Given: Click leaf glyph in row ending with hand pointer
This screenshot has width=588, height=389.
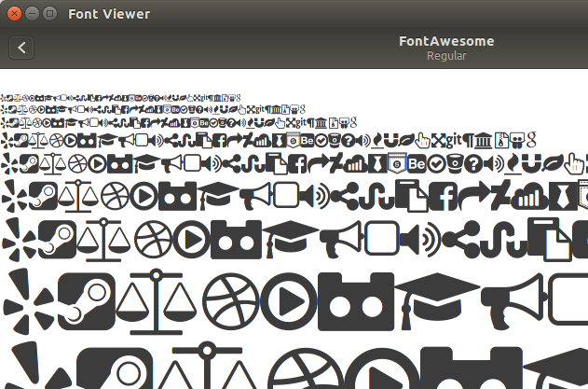Looking at the screenshot, I should [x=553, y=163].
